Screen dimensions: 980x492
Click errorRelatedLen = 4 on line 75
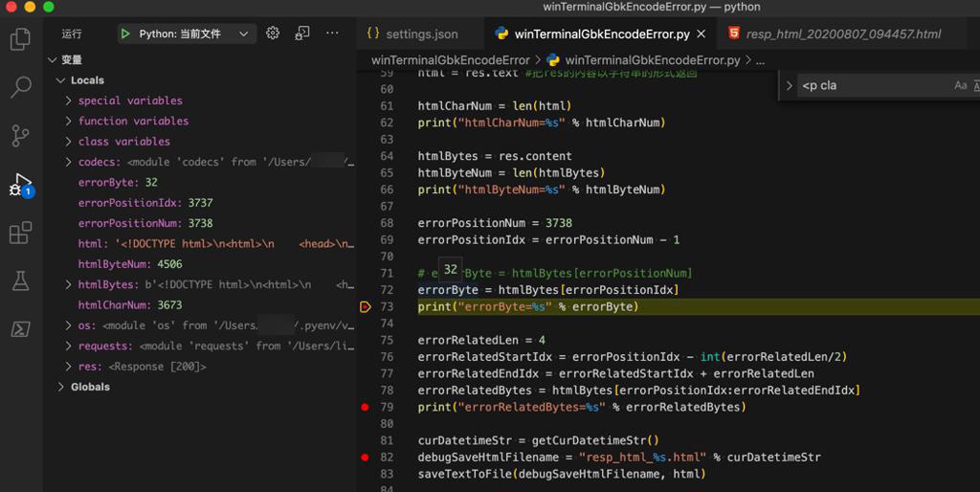click(x=481, y=340)
